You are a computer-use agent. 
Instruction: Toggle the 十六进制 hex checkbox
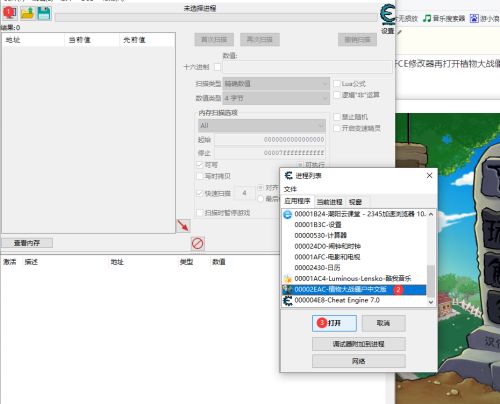pos(217,67)
